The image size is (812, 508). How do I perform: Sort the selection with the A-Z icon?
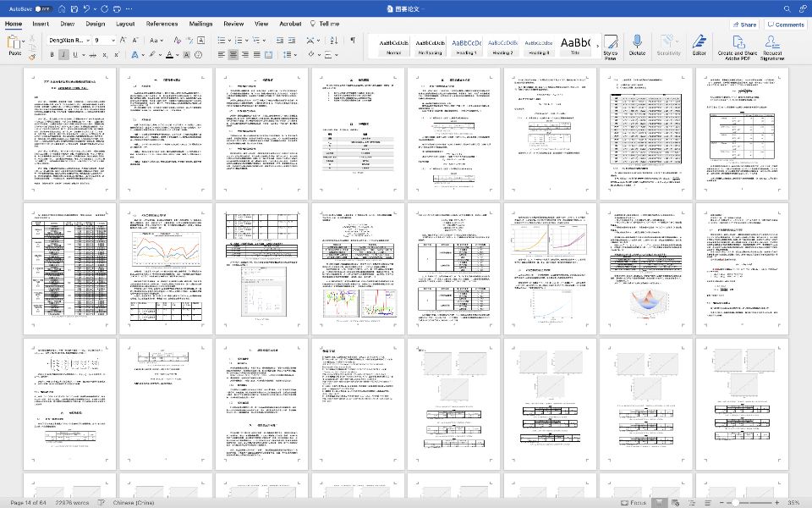click(x=333, y=41)
